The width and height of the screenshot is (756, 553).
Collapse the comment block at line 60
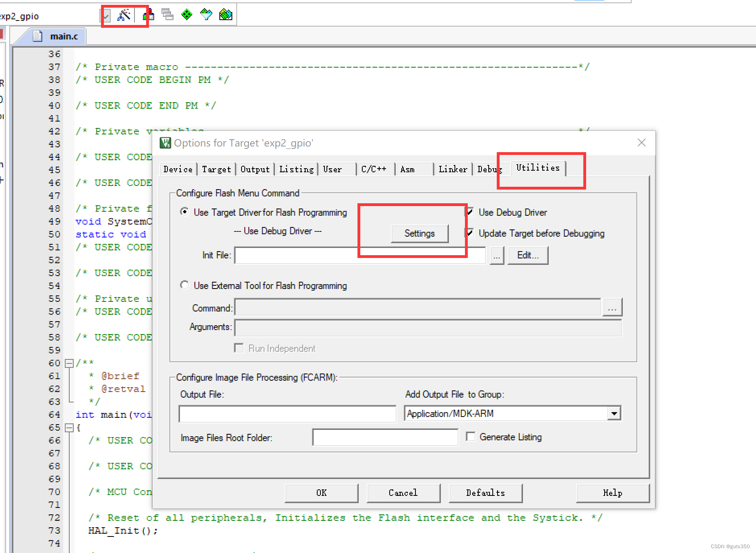pyautogui.click(x=69, y=363)
